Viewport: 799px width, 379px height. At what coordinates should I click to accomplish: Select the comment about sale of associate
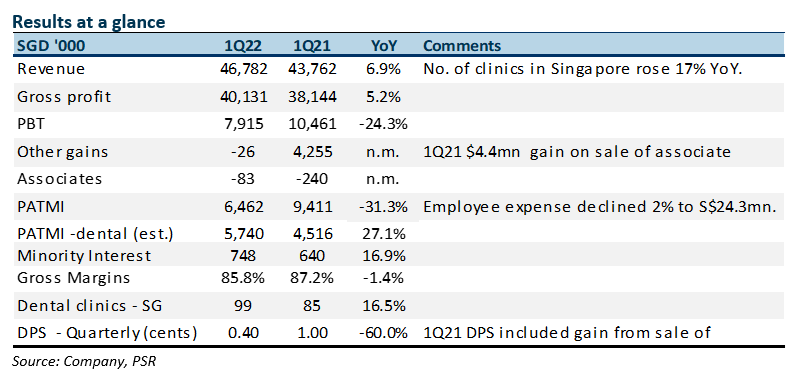tap(577, 151)
